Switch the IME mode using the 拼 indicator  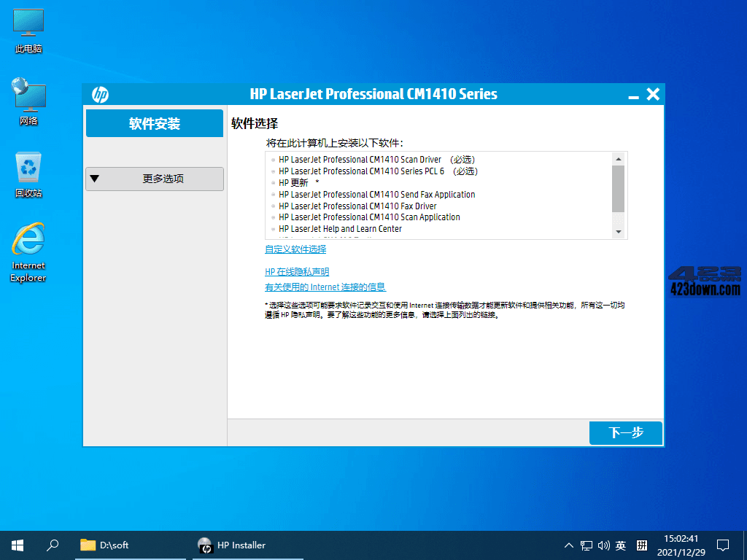pyautogui.click(x=641, y=545)
